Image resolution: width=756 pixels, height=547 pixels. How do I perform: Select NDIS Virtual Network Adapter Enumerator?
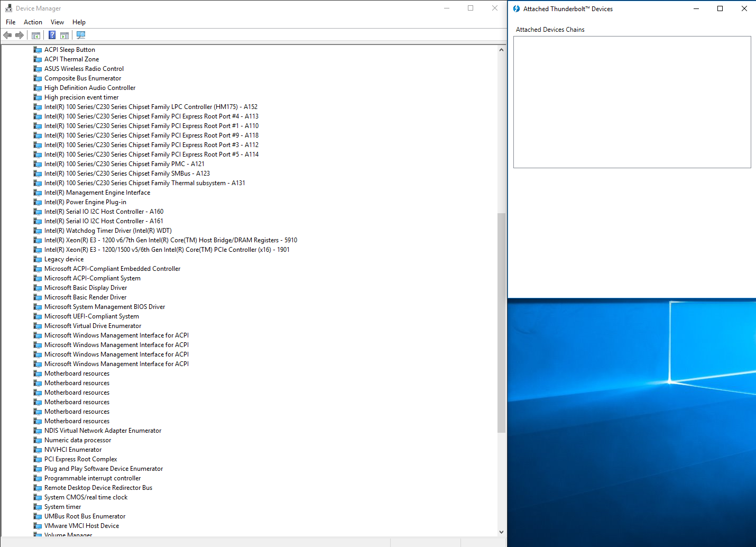coord(103,431)
